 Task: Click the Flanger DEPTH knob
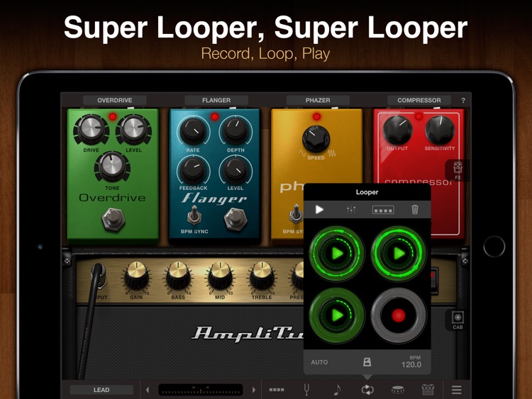pyautogui.click(x=235, y=130)
